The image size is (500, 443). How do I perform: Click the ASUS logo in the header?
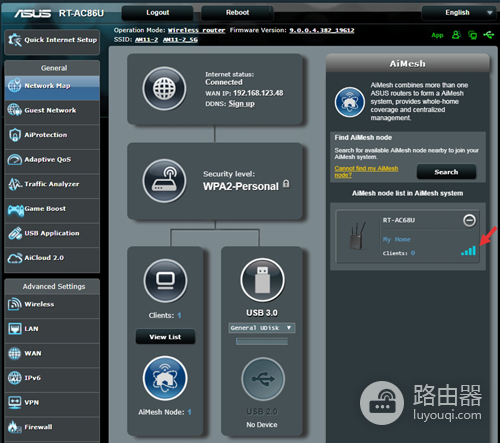pyautogui.click(x=32, y=13)
